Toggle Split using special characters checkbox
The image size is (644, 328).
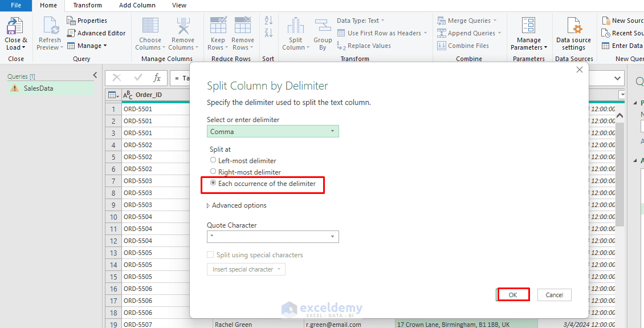point(210,255)
